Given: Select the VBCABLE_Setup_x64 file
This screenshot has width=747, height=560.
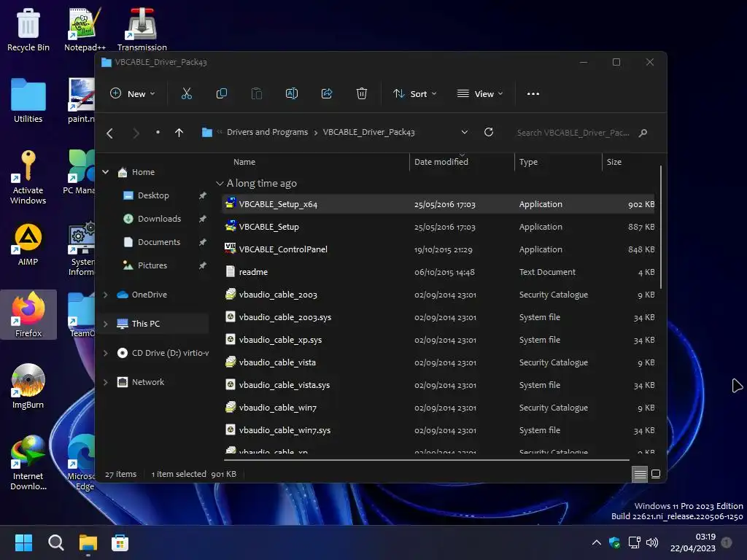Looking at the screenshot, I should [438, 204].
